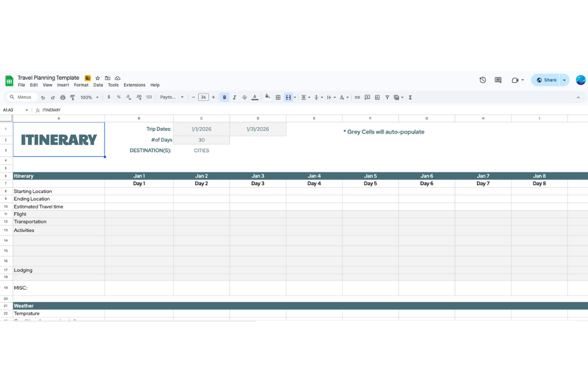Create a filter using the funnel icon
The width and height of the screenshot is (588, 392).
[387, 97]
